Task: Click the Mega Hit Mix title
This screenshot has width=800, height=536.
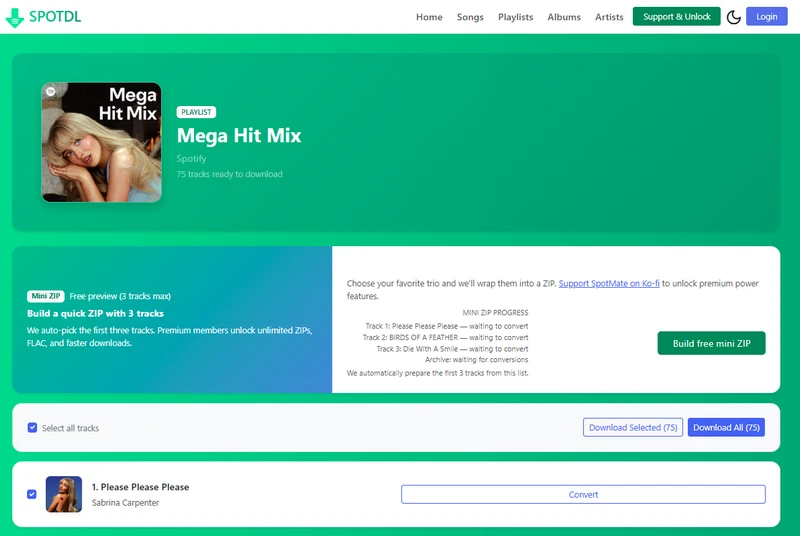Action: tap(239, 136)
